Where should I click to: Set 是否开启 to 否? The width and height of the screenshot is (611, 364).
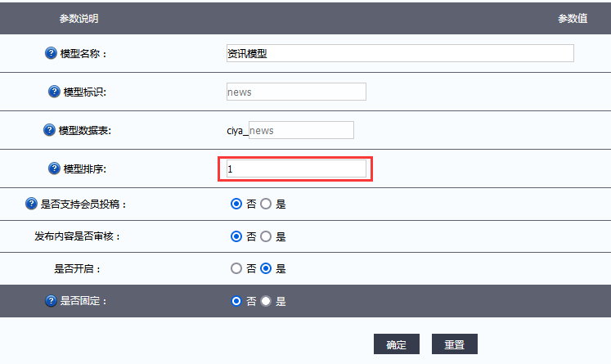236,268
